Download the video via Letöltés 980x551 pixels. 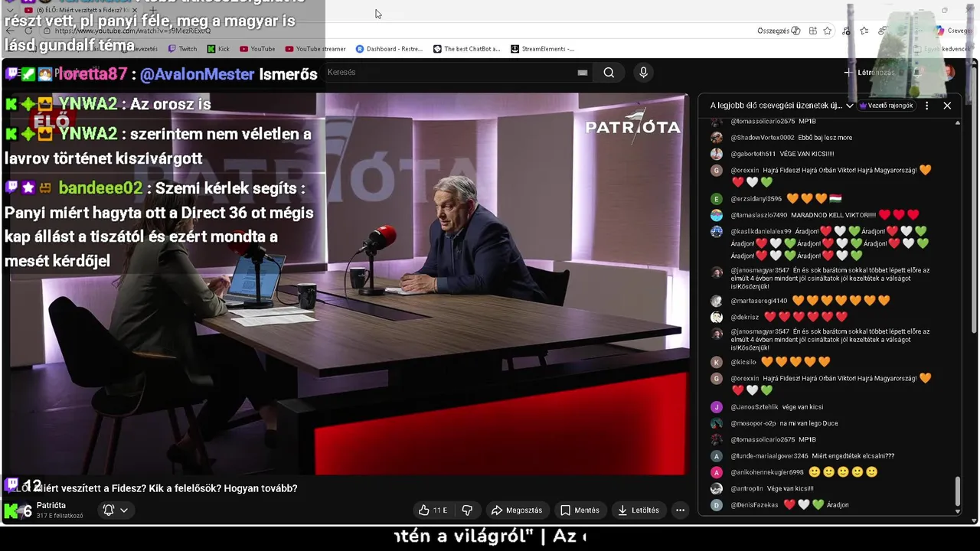pos(639,510)
